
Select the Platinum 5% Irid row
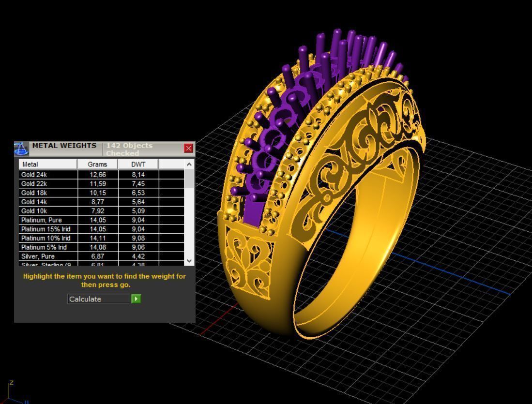click(102, 247)
